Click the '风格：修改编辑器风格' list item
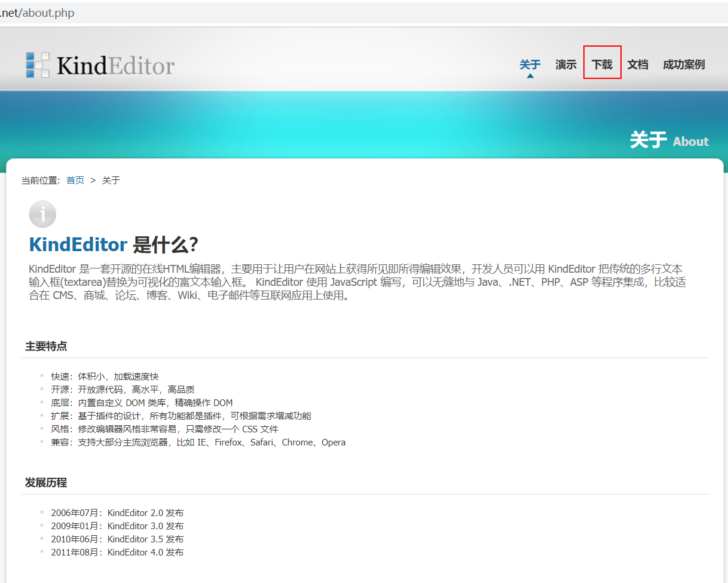Screen dimensions: 728x583 [164, 429]
